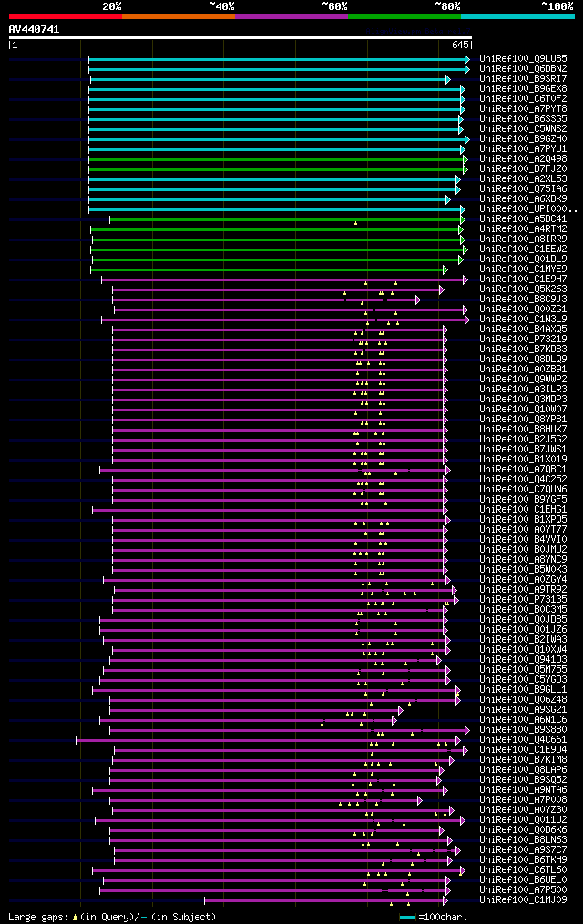Click the UniRef100_C7QUN6 label
This screenshot has height=924, width=583.
tap(523, 490)
